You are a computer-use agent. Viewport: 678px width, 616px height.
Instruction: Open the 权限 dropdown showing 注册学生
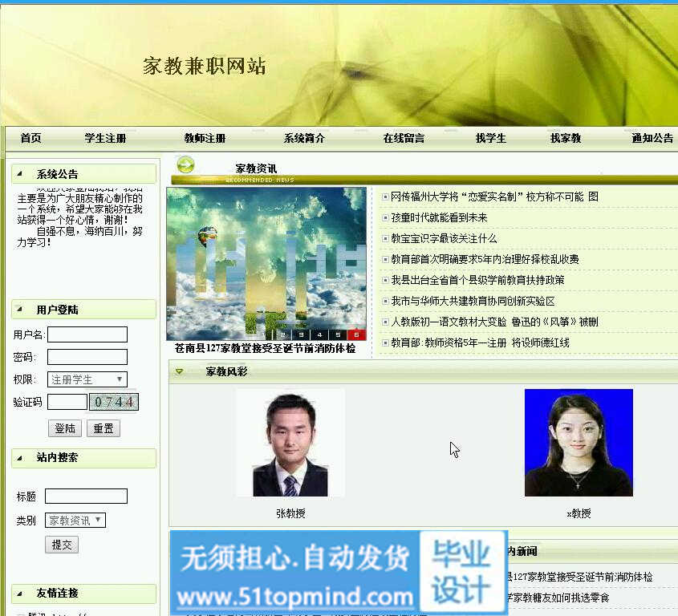87,379
